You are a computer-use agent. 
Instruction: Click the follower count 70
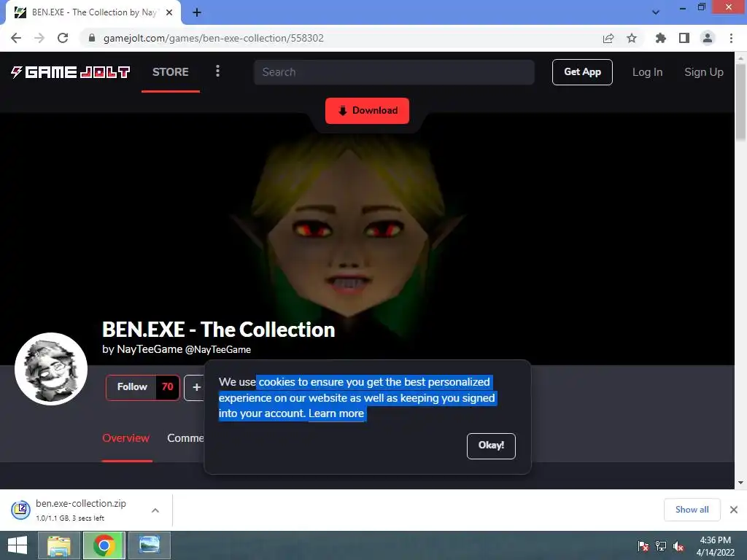pyautogui.click(x=167, y=387)
